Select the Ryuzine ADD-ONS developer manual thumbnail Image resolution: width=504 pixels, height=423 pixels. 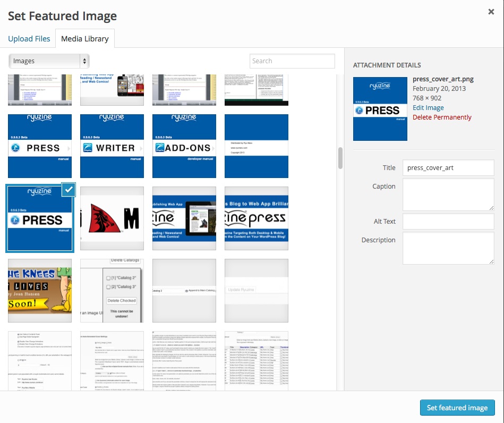point(184,146)
